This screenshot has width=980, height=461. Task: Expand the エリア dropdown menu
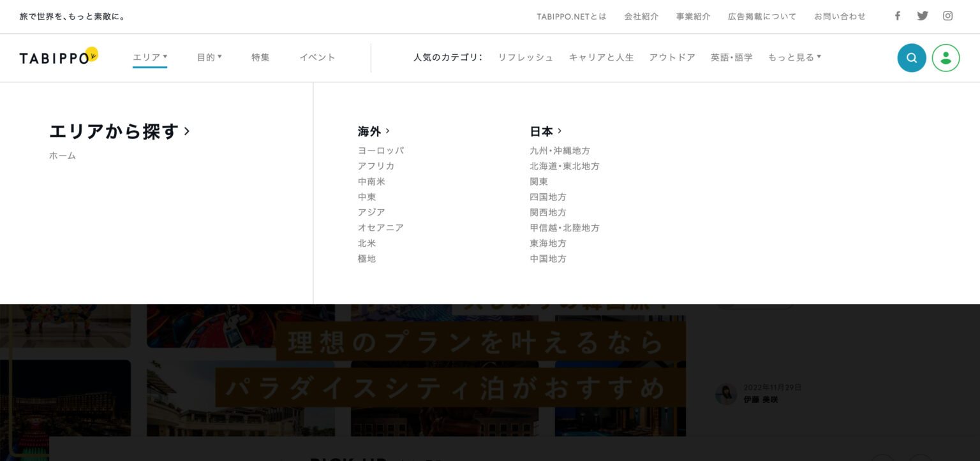149,57
